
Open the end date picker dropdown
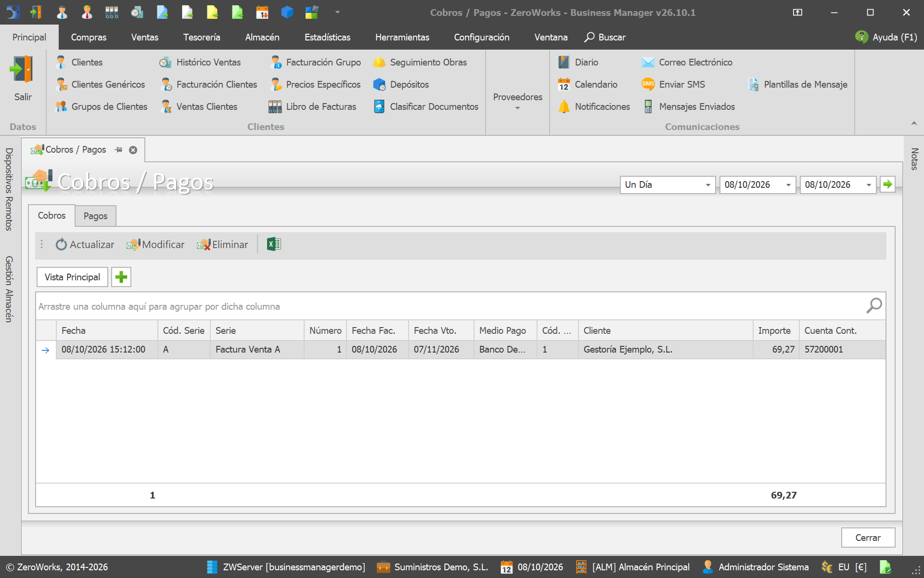(869, 185)
